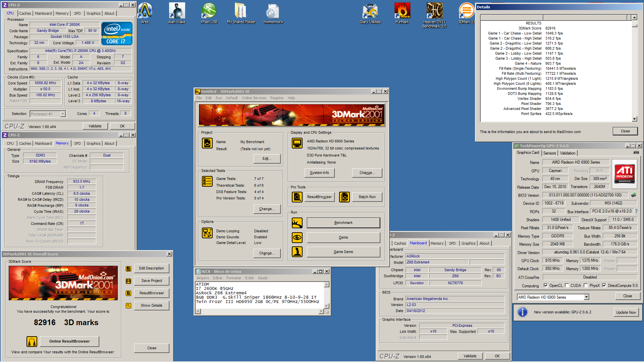Click the Intel Core i7 logo in CPU-Z
Screen dimensions: 644x362
click(x=117, y=34)
